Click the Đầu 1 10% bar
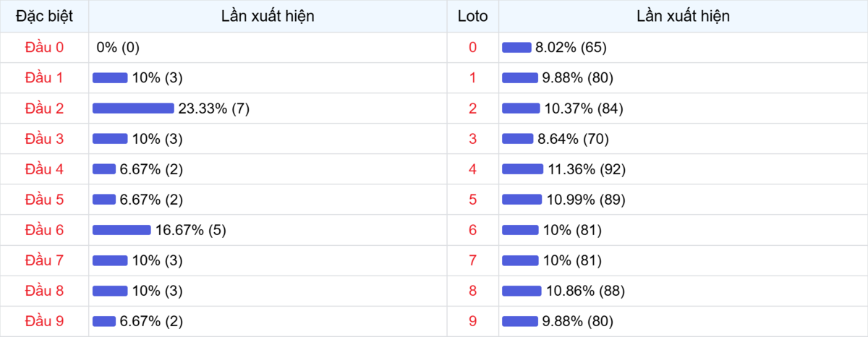This screenshot has height=337, width=868. [x=110, y=78]
